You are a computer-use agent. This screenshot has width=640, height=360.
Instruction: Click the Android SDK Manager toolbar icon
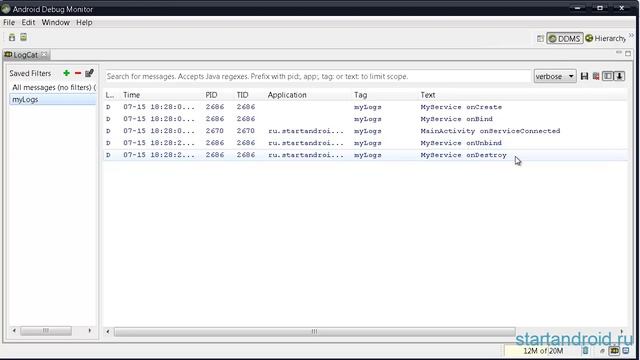point(12,38)
